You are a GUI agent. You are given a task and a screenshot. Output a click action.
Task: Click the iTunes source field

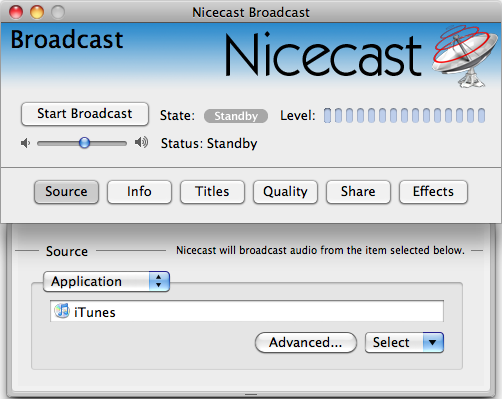pyautogui.click(x=247, y=311)
